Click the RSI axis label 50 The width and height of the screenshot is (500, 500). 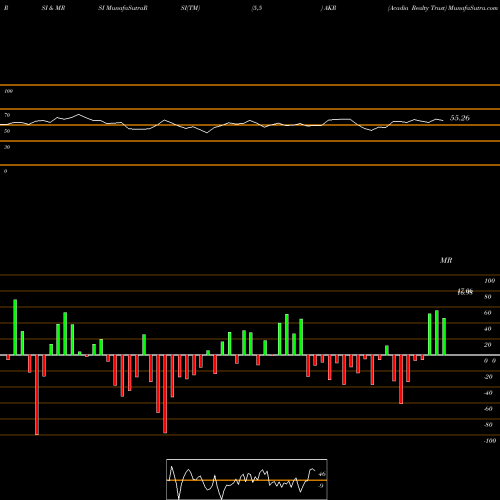pyautogui.click(x=7, y=131)
